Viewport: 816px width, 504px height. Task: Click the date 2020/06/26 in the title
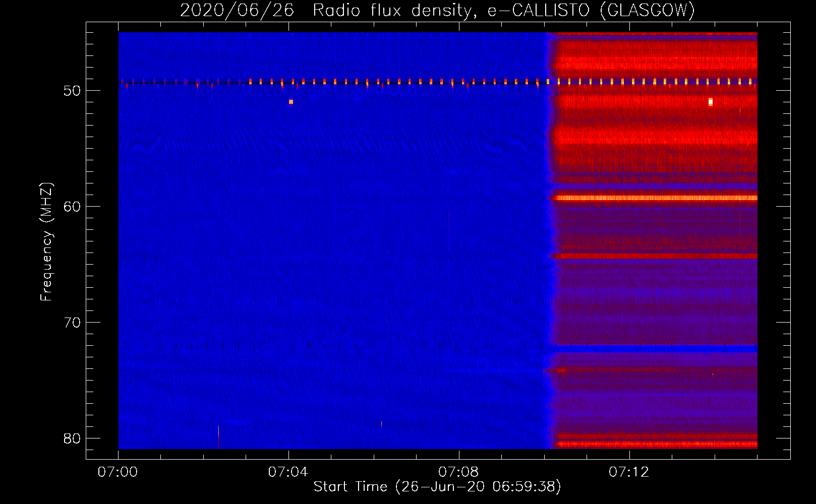coord(237,10)
